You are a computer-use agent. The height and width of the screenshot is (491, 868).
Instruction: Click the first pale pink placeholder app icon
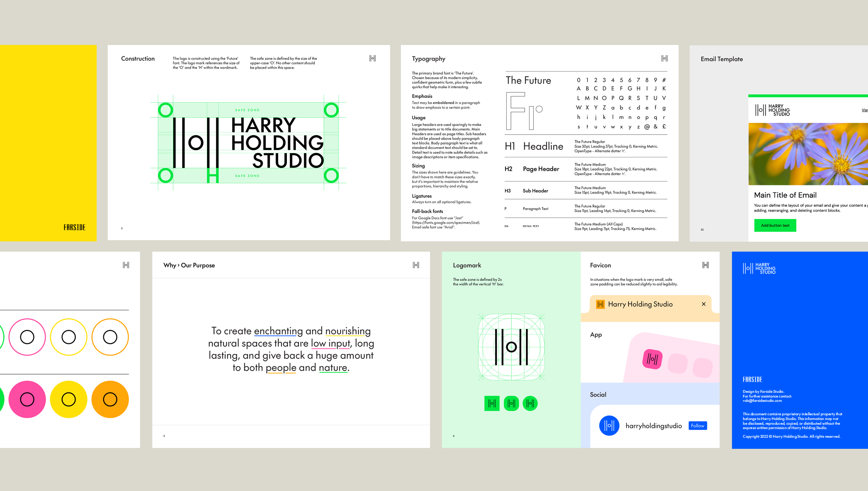pos(678,363)
